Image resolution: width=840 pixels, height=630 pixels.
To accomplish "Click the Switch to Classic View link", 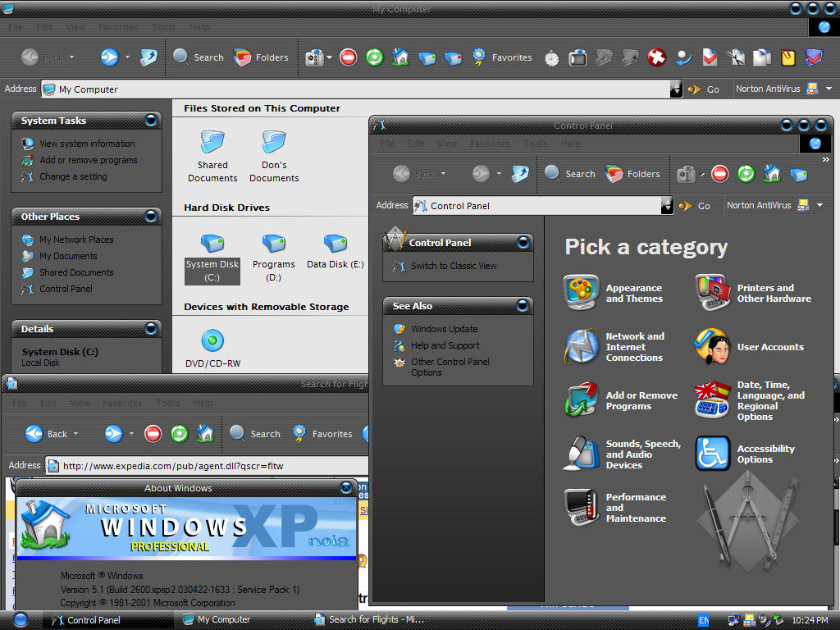I will 454,266.
